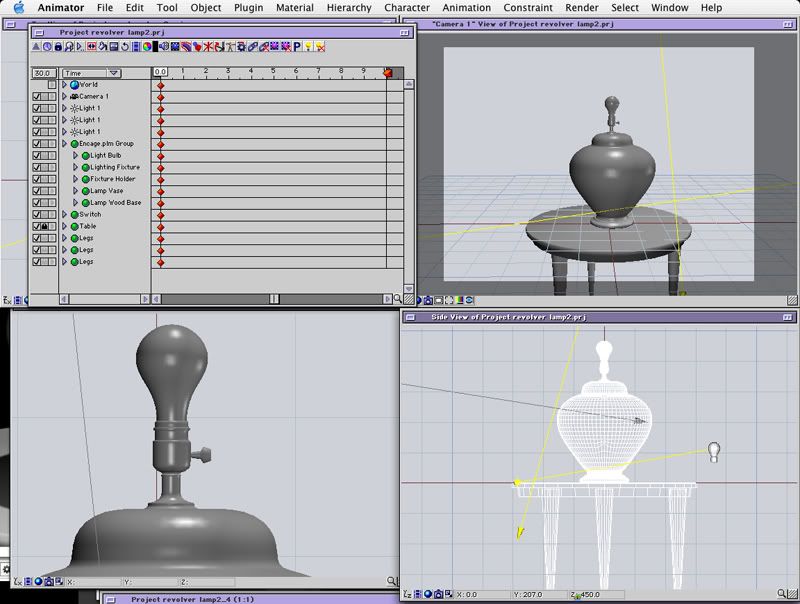Image resolution: width=800 pixels, height=604 pixels.
Task: Toggle the checkbox next to Table row
Action: (37, 226)
